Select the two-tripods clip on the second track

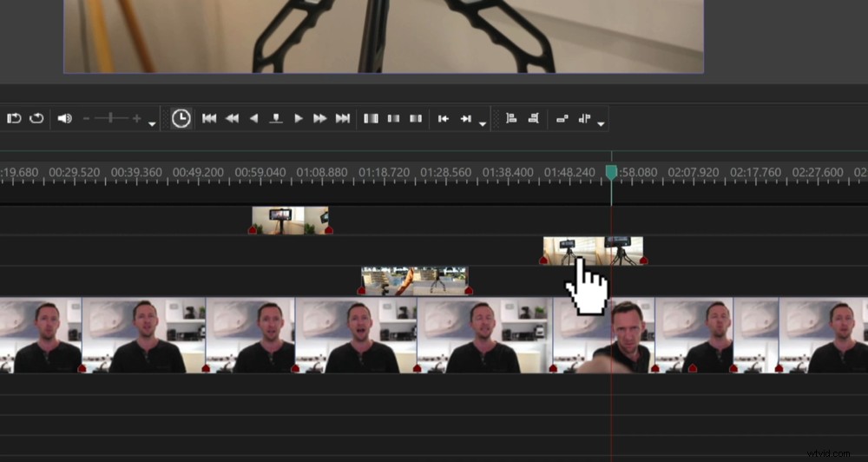[593, 251]
